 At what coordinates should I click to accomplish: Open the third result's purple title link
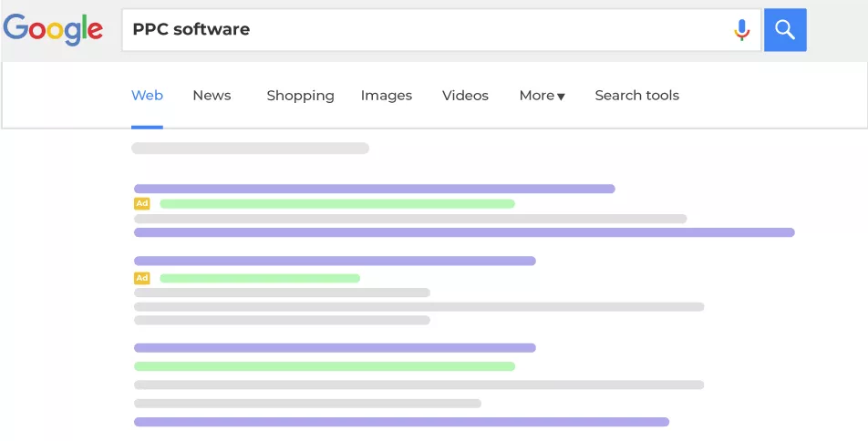click(335, 347)
